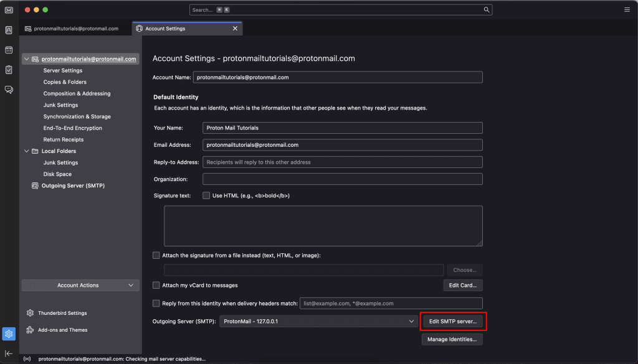Collapse the Local Folders tree node
The height and width of the screenshot is (364, 638).
(x=26, y=151)
